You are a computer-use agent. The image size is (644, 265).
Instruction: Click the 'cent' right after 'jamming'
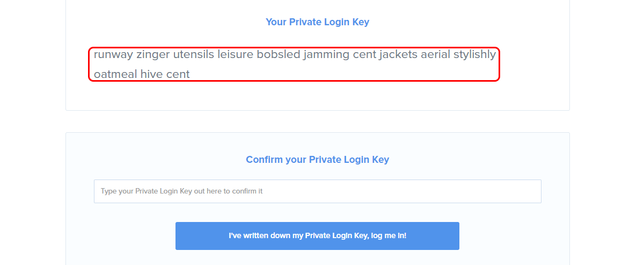click(364, 55)
